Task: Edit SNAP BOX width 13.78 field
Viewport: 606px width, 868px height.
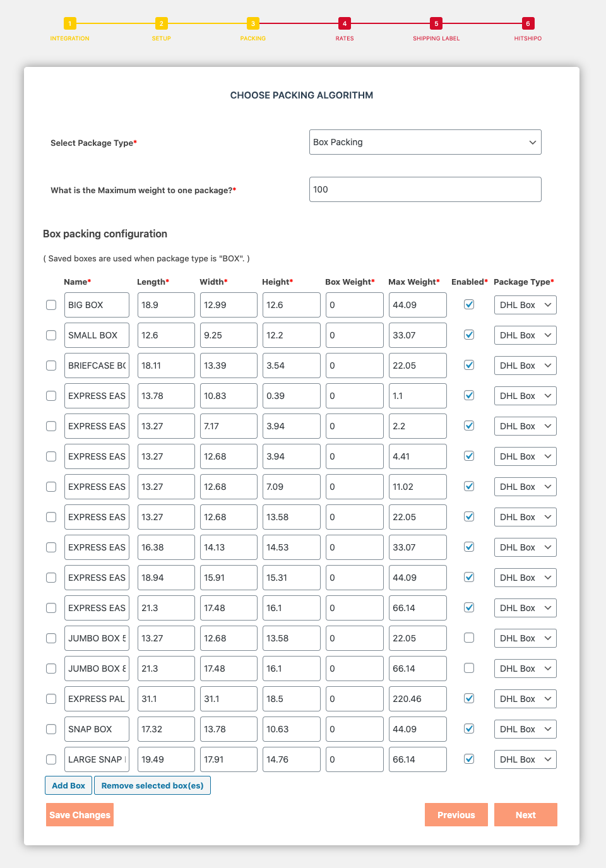Action: 229,729
